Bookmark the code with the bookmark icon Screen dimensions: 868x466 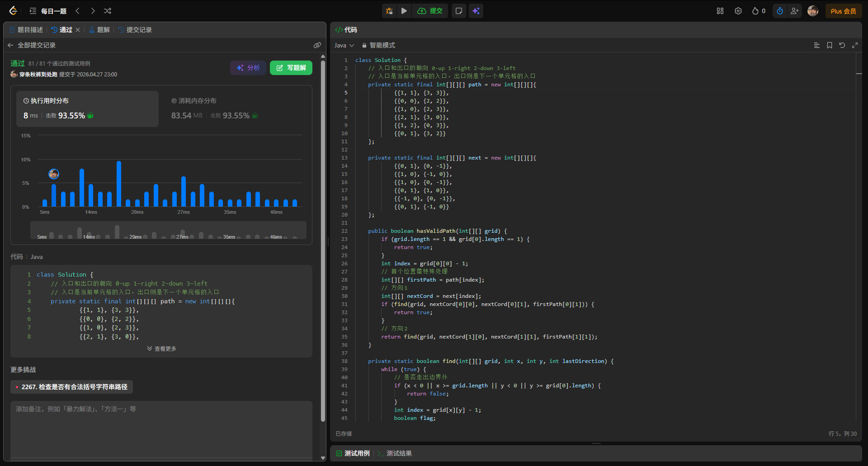(830, 45)
